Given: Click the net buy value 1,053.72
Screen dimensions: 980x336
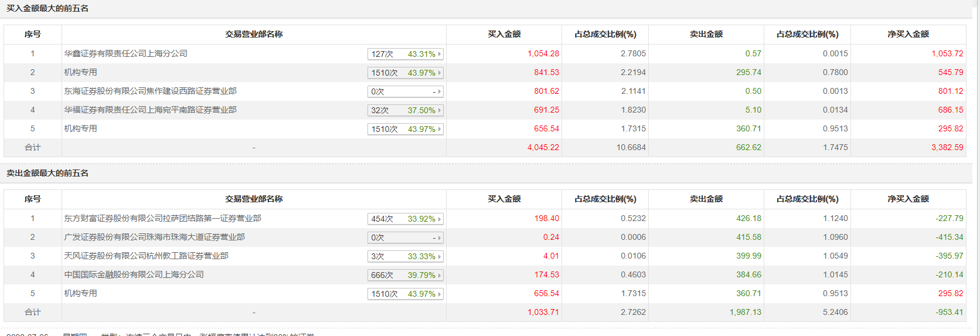Looking at the screenshot, I should click(x=947, y=53).
